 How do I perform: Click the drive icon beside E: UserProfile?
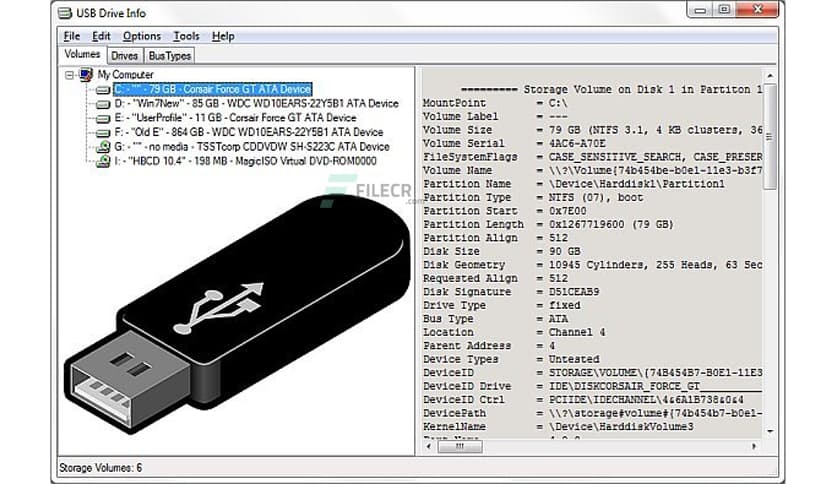point(103,119)
